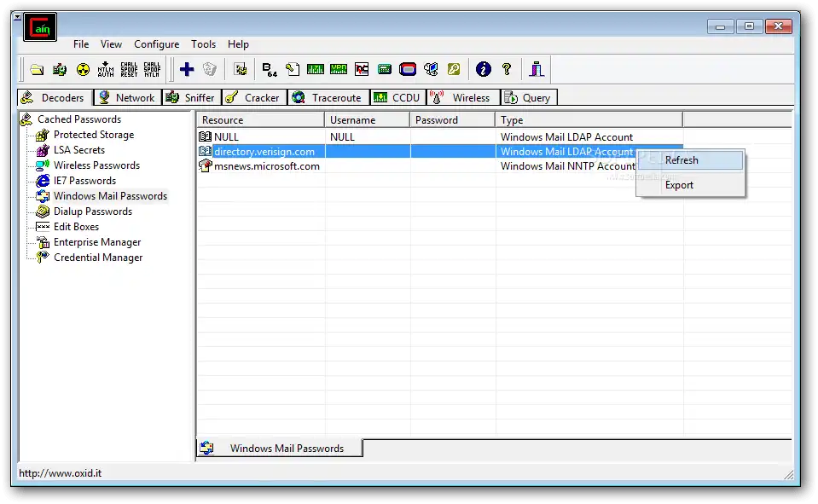Open the Tools menu
Image resolution: width=818 pixels, height=504 pixels.
203,44
